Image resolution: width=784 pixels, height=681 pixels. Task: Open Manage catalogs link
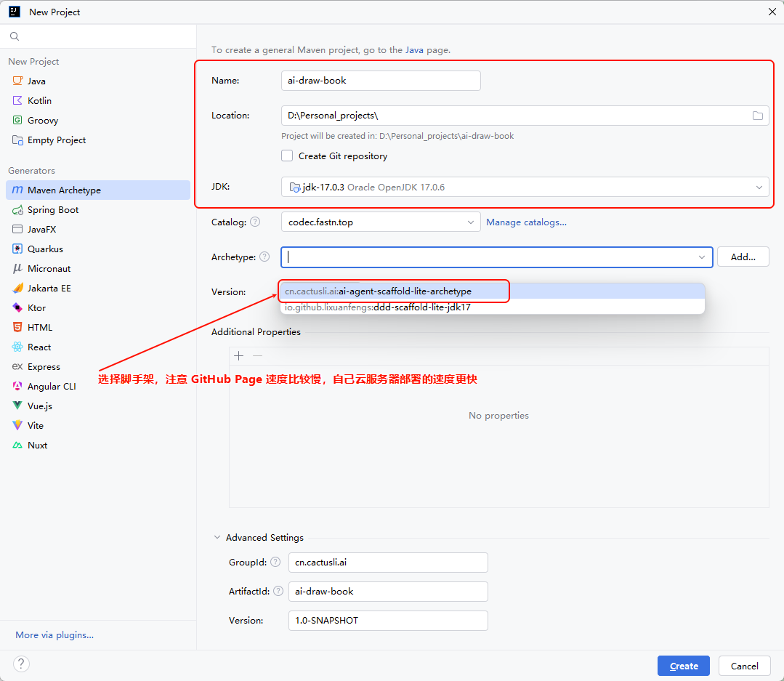coord(527,222)
